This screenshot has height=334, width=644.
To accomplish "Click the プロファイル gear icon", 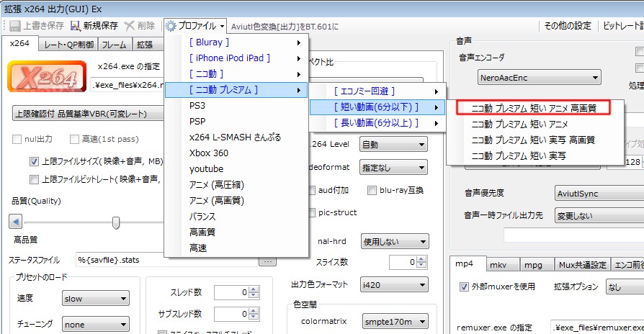I will [171, 25].
